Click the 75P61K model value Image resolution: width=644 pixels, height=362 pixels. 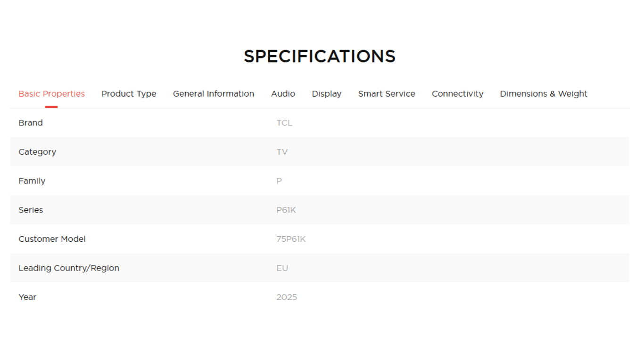point(291,239)
